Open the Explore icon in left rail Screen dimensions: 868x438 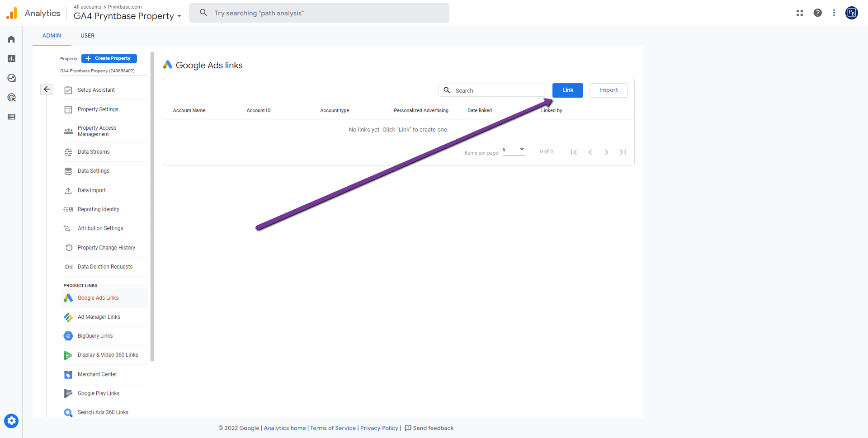[x=11, y=78]
